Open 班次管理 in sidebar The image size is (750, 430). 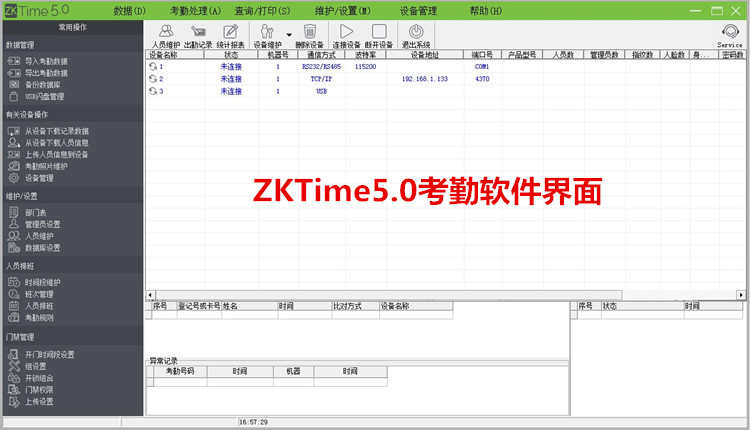point(31,294)
